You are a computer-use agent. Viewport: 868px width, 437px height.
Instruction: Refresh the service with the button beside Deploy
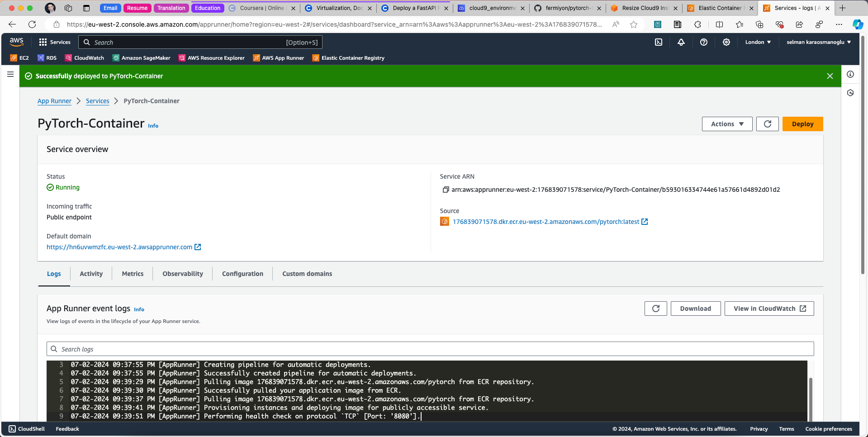pyautogui.click(x=768, y=124)
